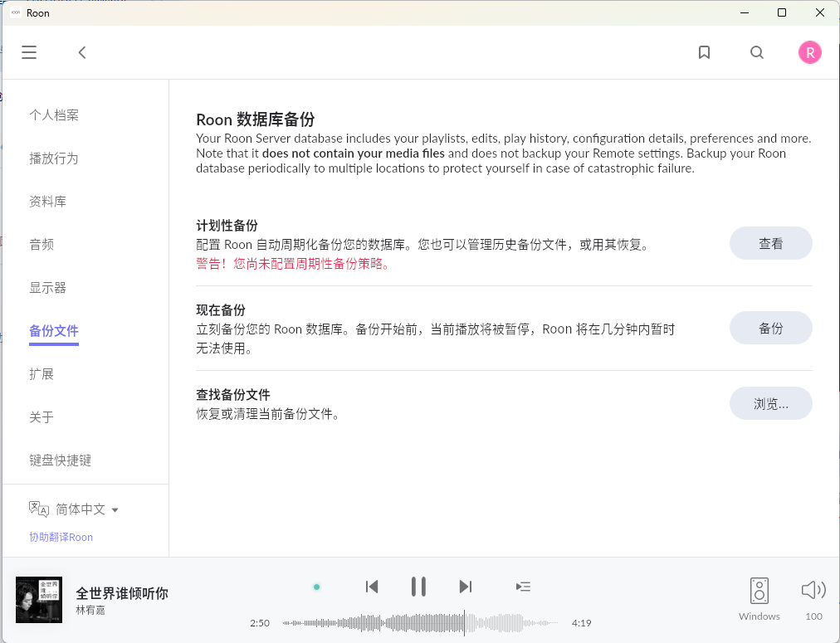Click the elapsed time 2:50
Screen dimensions: 840x643
[x=260, y=623]
